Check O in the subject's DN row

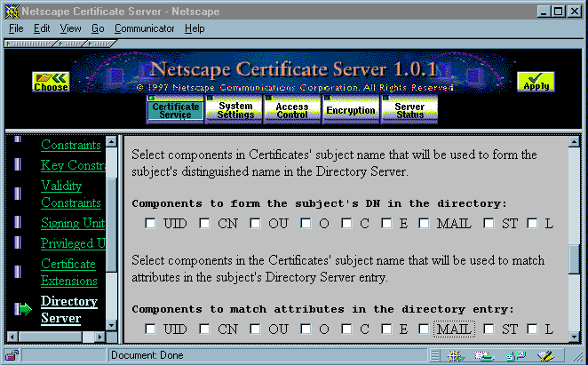coord(306,223)
